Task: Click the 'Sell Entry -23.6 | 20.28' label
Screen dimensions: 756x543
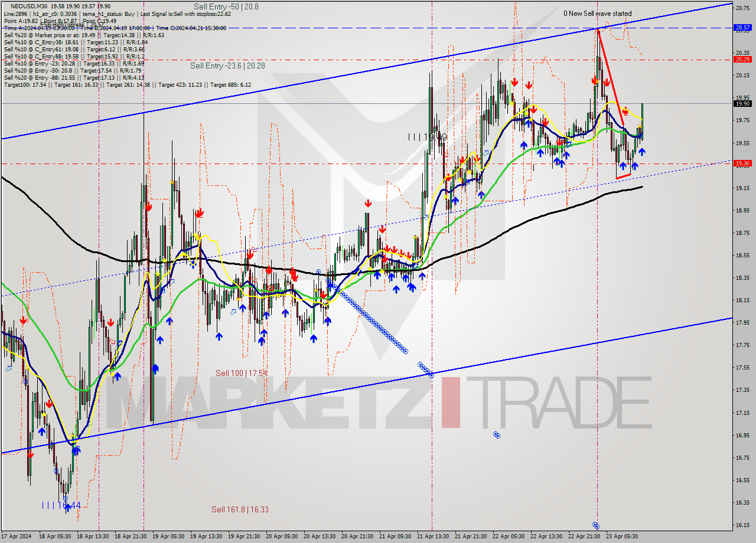Action: pos(227,66)
